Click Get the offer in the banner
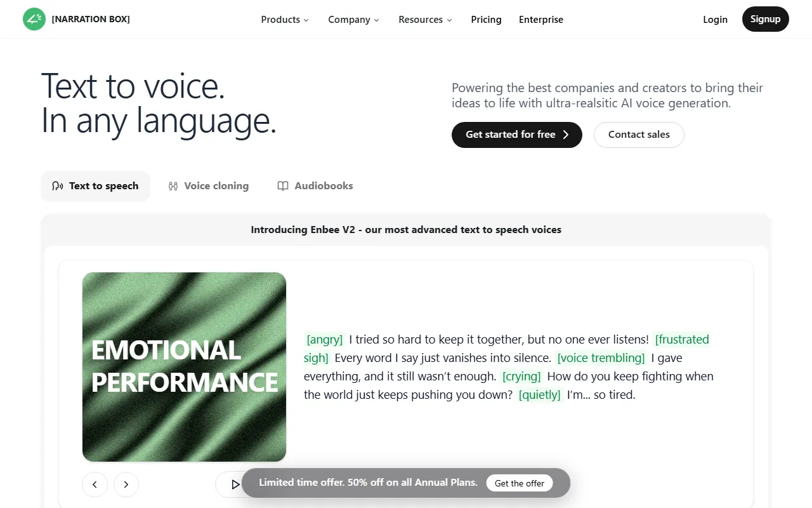This screenshot has width=812, height=508. coord(519,483)
